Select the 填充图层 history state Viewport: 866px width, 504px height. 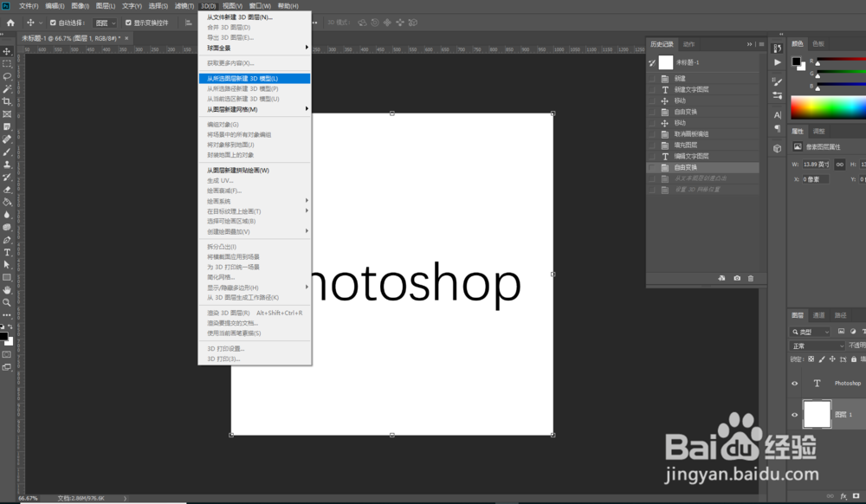point(703,145)
